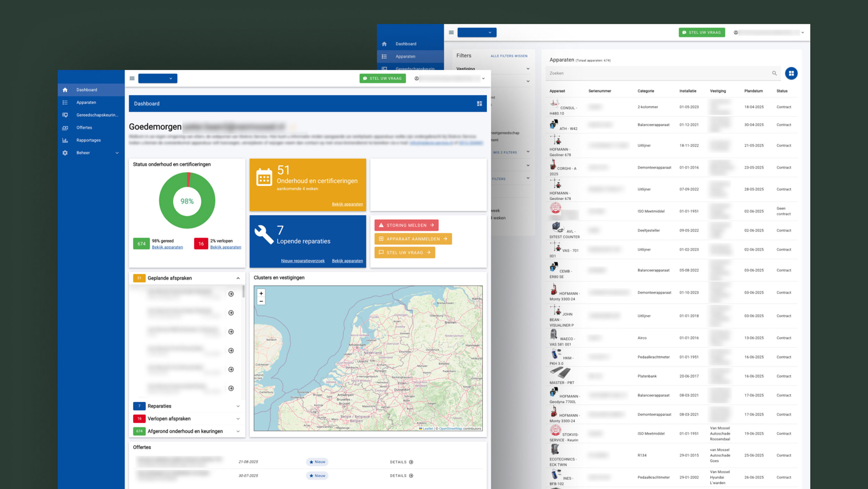Open Gereedschapskeuringen in the front sidebar
Viewport: 868px width, 489px height.
91,115
